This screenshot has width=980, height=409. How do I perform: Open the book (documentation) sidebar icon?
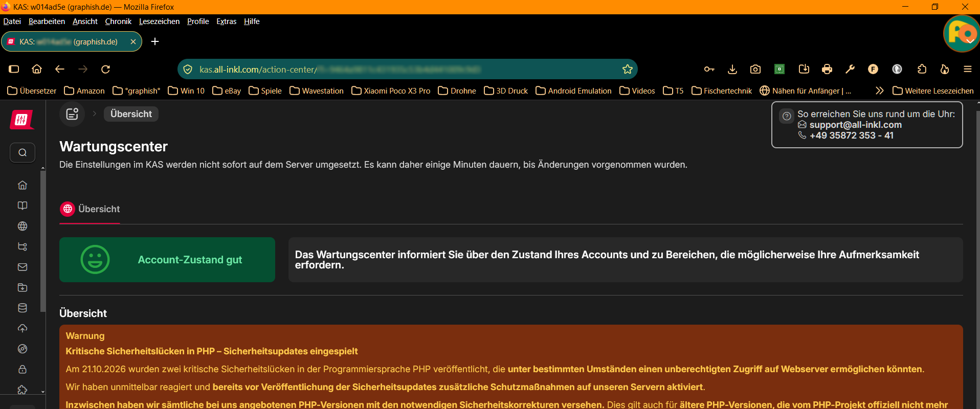click(23, 206)
